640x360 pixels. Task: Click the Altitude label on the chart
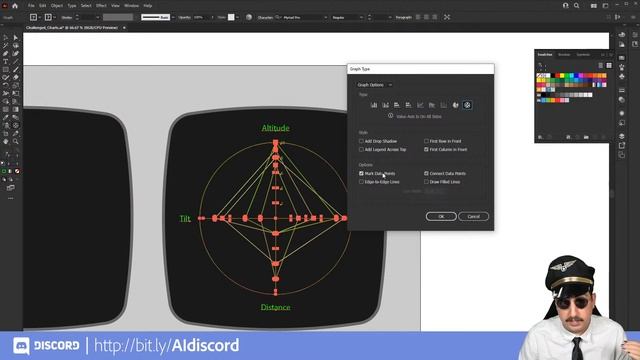click(x=276, y=128)
